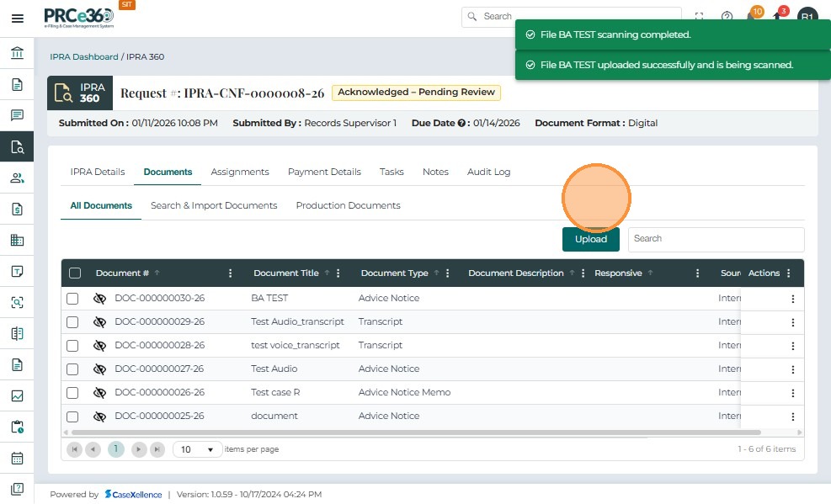The height and width of the screenshot is (504, 831).
Task: Follow the IPRA Dashboard breadcrumb link
Action: tap(83, 57)
